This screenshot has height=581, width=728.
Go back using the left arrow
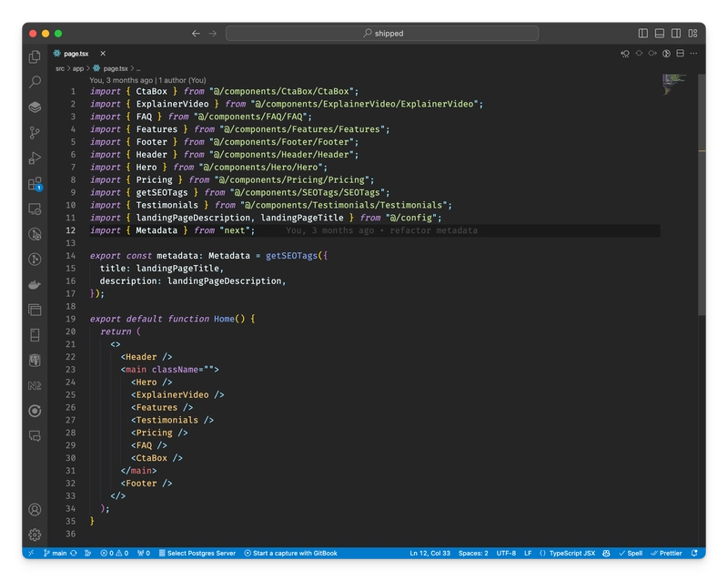196,34
